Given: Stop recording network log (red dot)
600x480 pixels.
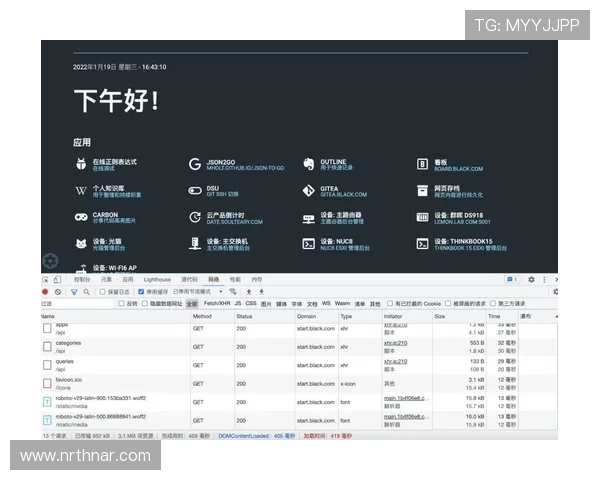Looking at the screenshot, I should (x=45, y=292).
